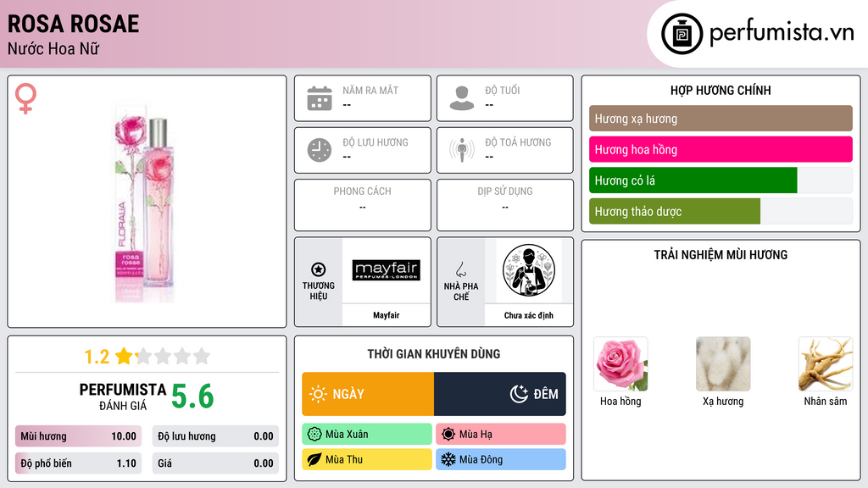The width and height of the screenshot is (868, 488).
Task: Open the perfumista.vn site link
Action: point(782,33)
